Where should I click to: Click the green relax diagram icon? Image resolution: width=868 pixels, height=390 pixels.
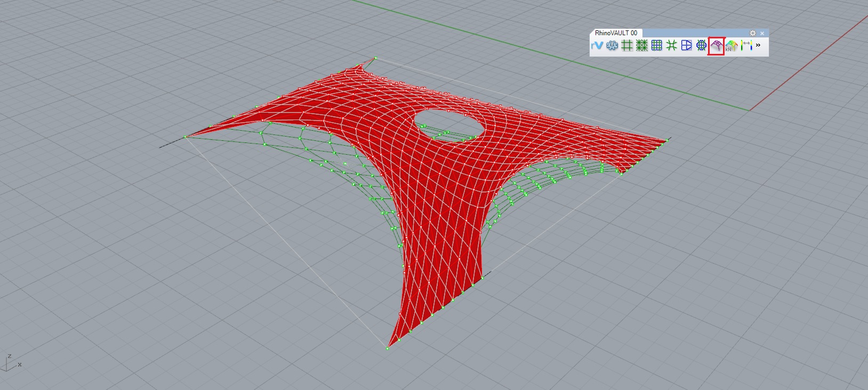672,46
